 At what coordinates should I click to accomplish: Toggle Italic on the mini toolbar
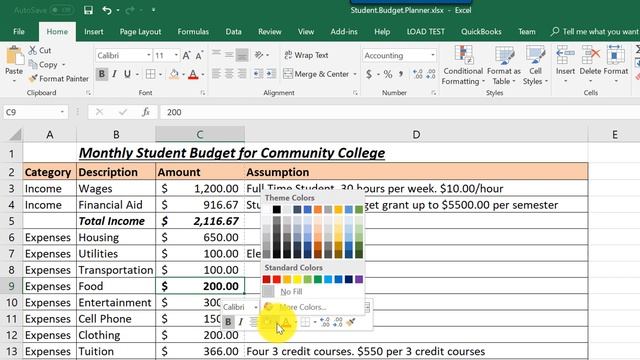(241, 322)
